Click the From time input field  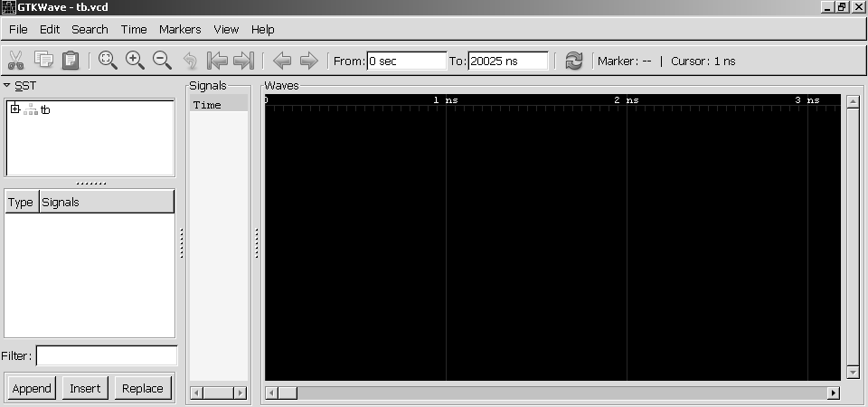pos(406,62)
